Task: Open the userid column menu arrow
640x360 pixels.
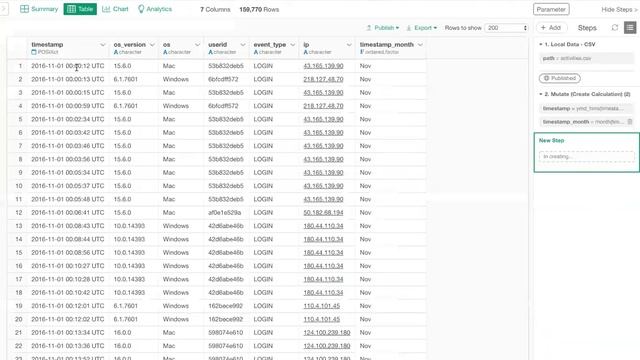Action: coord(243,45)
